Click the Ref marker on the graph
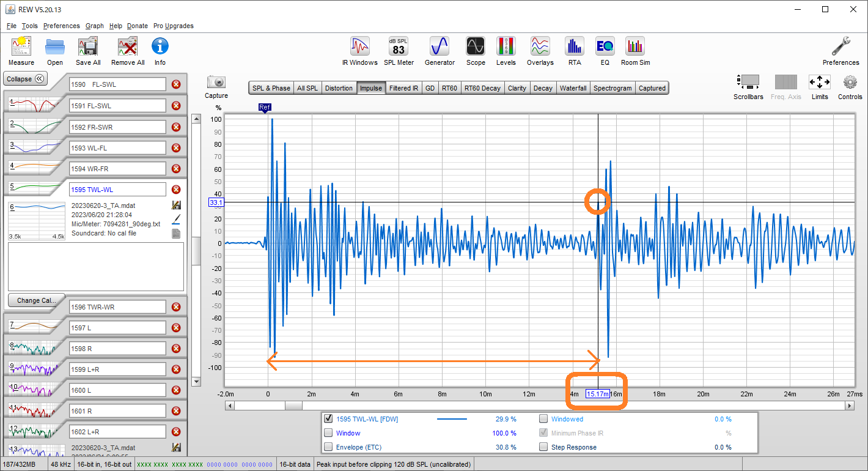 [265, 108]
